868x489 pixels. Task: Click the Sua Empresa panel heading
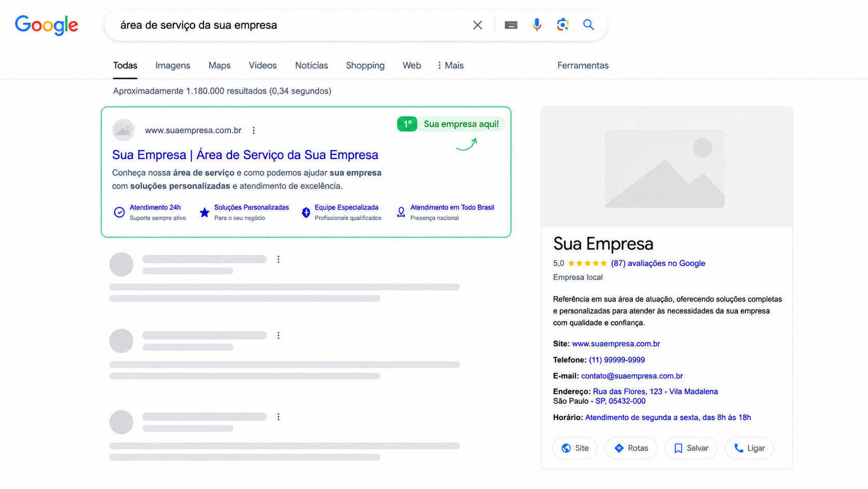tap(603, 244)
